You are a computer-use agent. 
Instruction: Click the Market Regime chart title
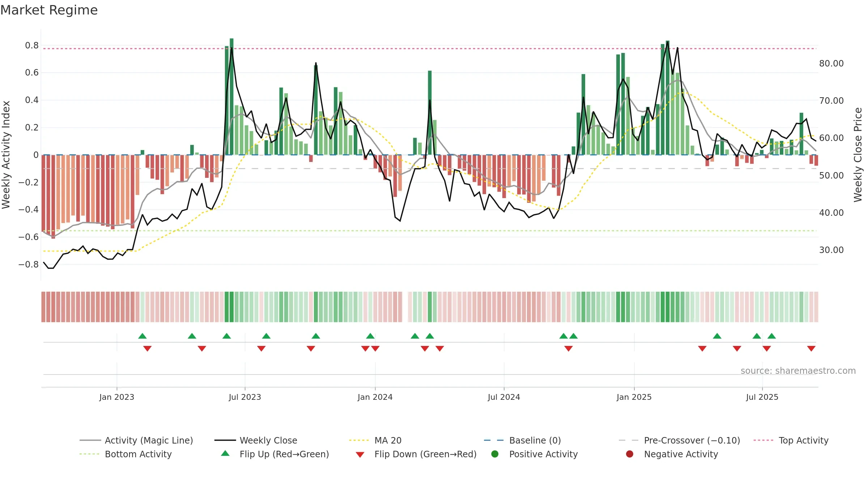pyautogui.click(x=49, y=10)
